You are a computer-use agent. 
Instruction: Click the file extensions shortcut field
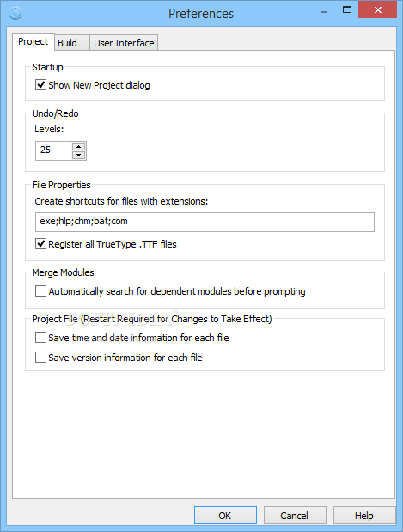coord(205,222)
